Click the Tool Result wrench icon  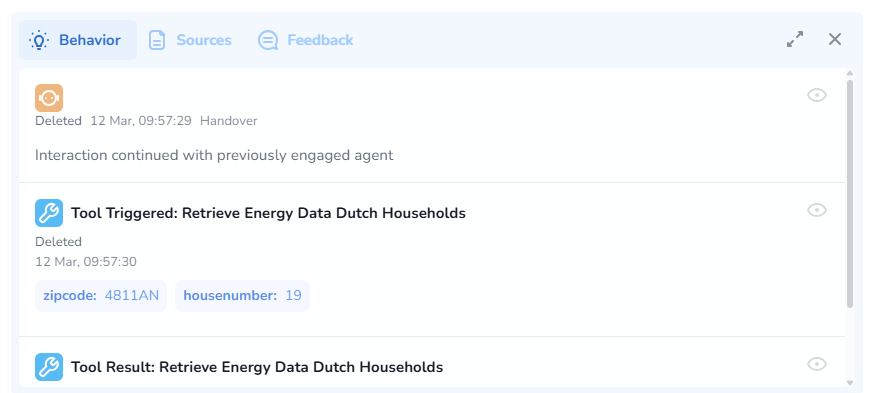pyautogui.click(x=49, y=367)
